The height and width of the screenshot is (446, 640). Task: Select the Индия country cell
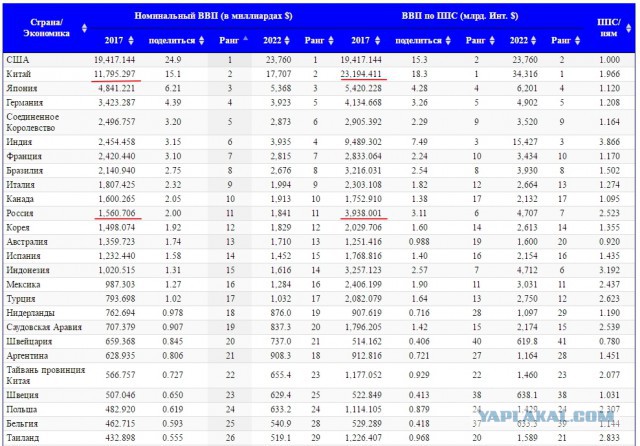pyautogui.click(x=19, y=142)
